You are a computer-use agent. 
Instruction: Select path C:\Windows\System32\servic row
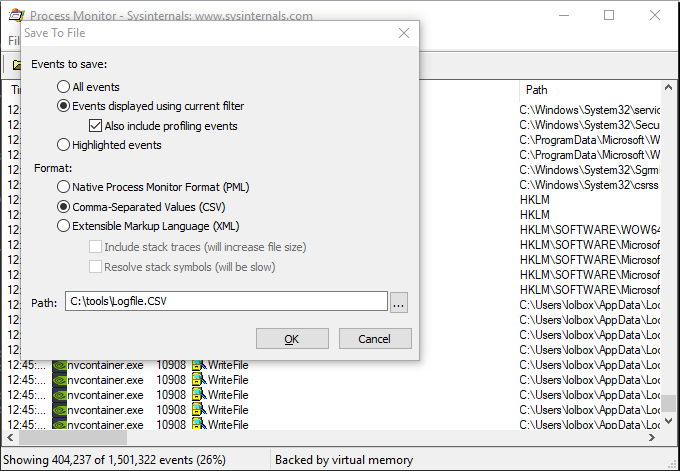point(590,110)
